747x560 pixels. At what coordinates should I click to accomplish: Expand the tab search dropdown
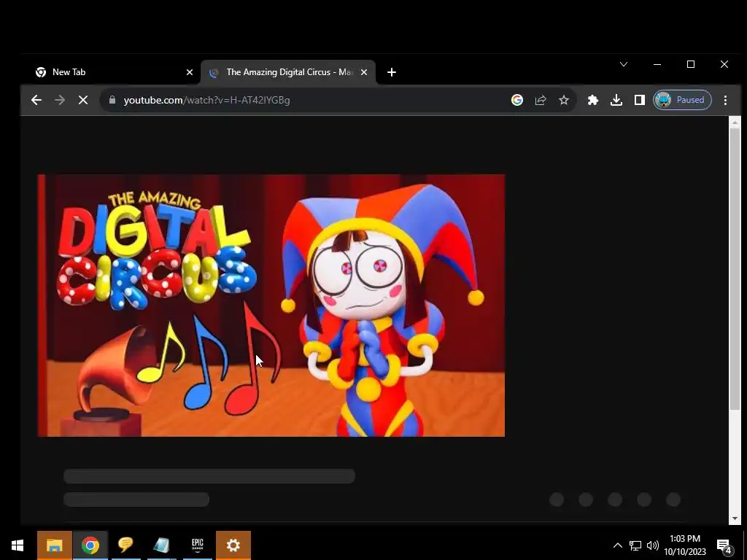(x=624, y=64)
